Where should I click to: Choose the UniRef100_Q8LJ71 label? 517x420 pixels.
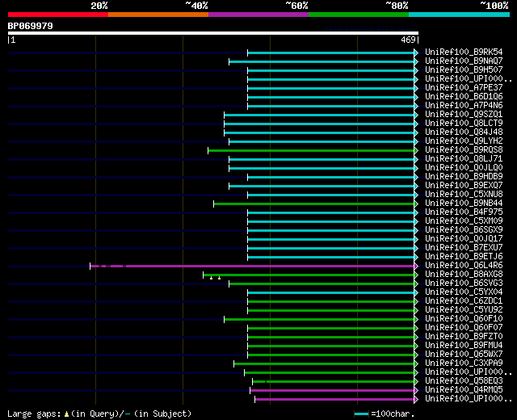click(464, 159)
